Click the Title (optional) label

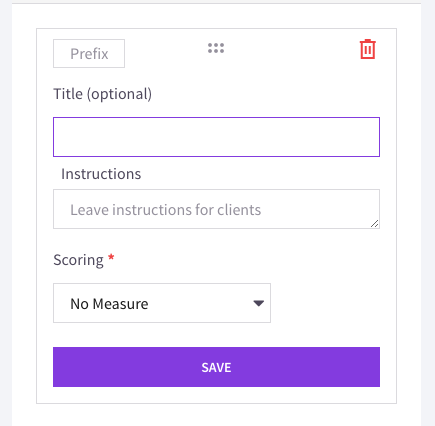[103, 94]
